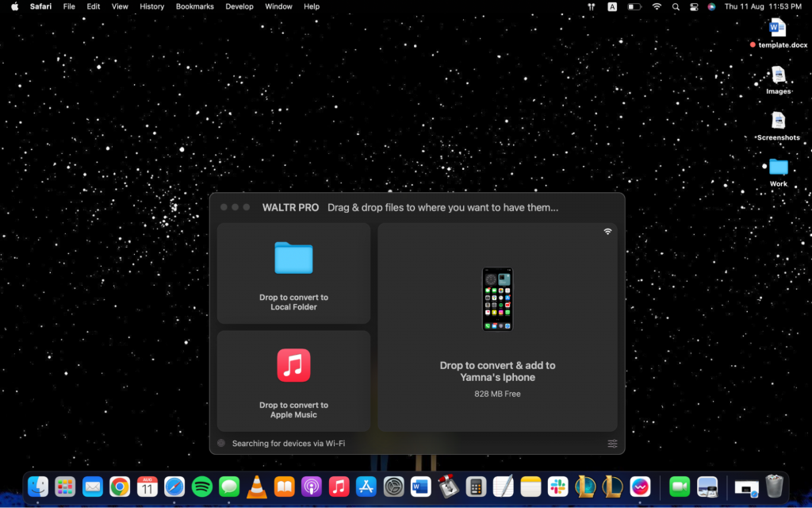Image resolution: width=812 pixels, height=508 pixels.
Task: Open App Store from the Dock
Action: [366, 487]
